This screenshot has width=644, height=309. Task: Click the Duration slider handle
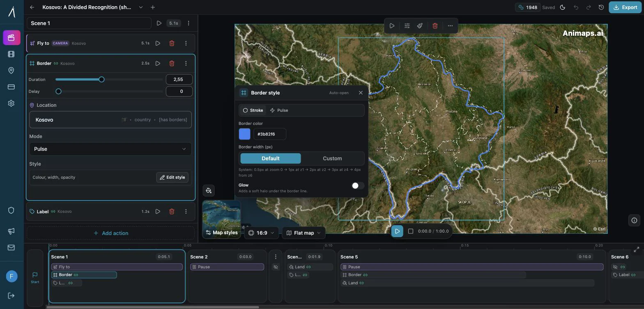pos(101,79)
